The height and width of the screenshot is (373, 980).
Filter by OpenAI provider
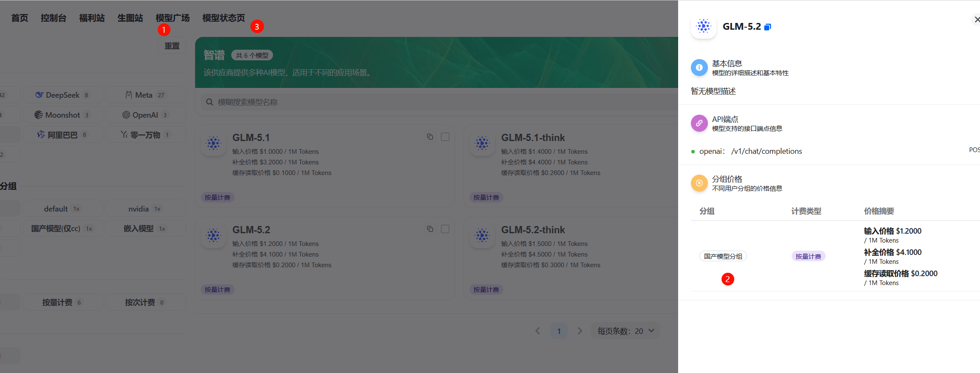point(145,115)
